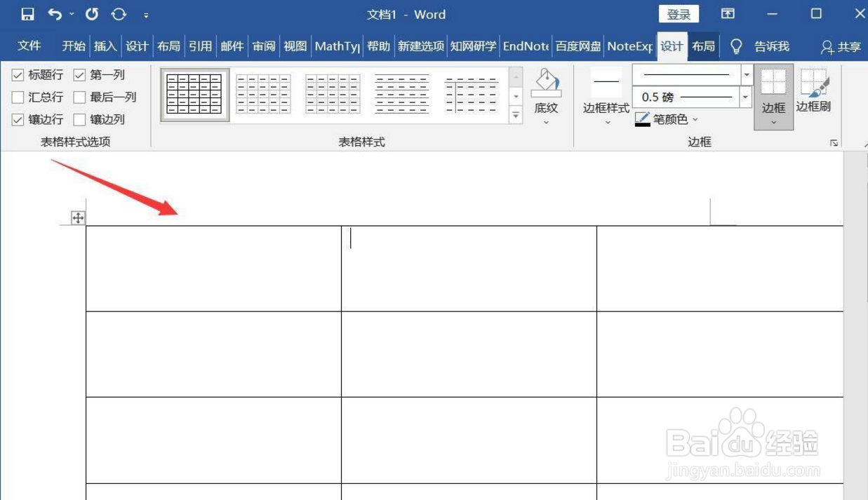Open the 边框样式 dropdown arrow
The height and width of the screenshot is (500, 868).
(x=608, y=123)
